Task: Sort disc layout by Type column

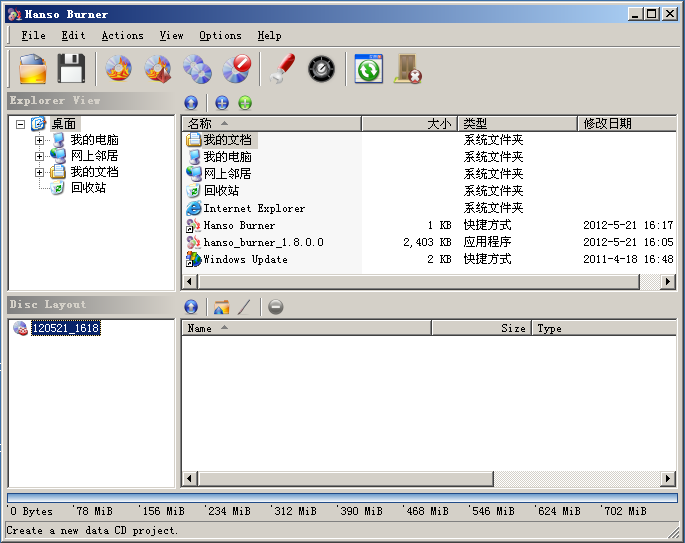Action: pos(604,328)
